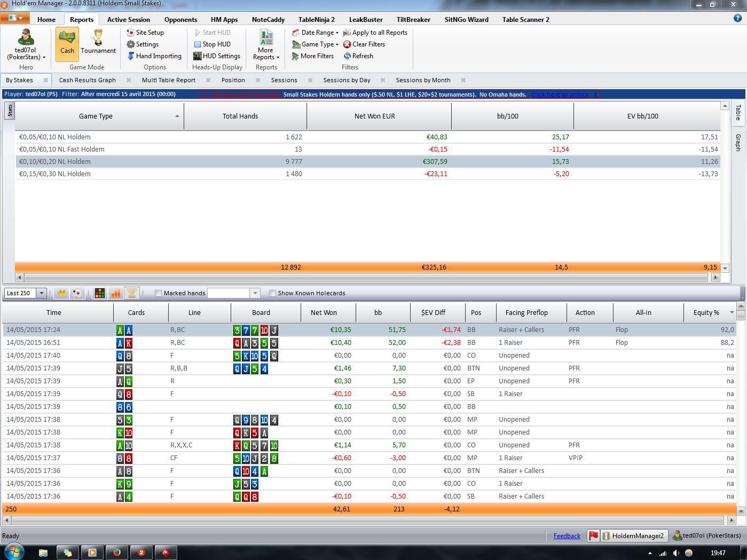Expand the Stats side panel

tap(10, 111)
